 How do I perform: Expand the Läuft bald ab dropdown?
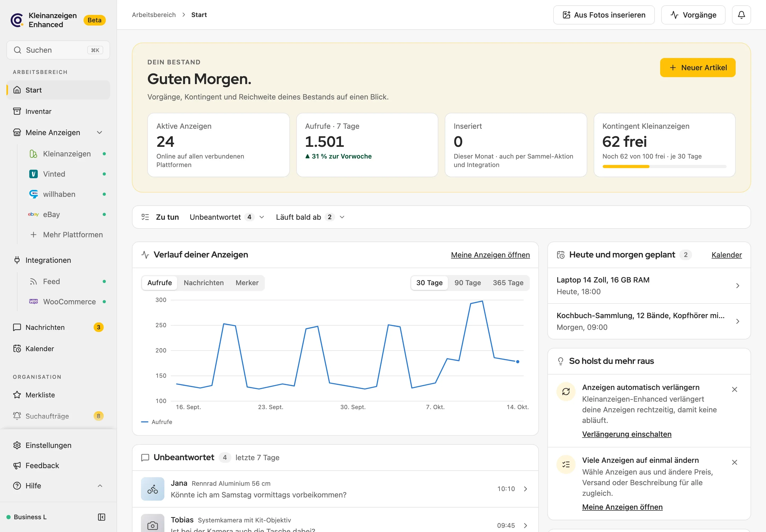point(310,217)
